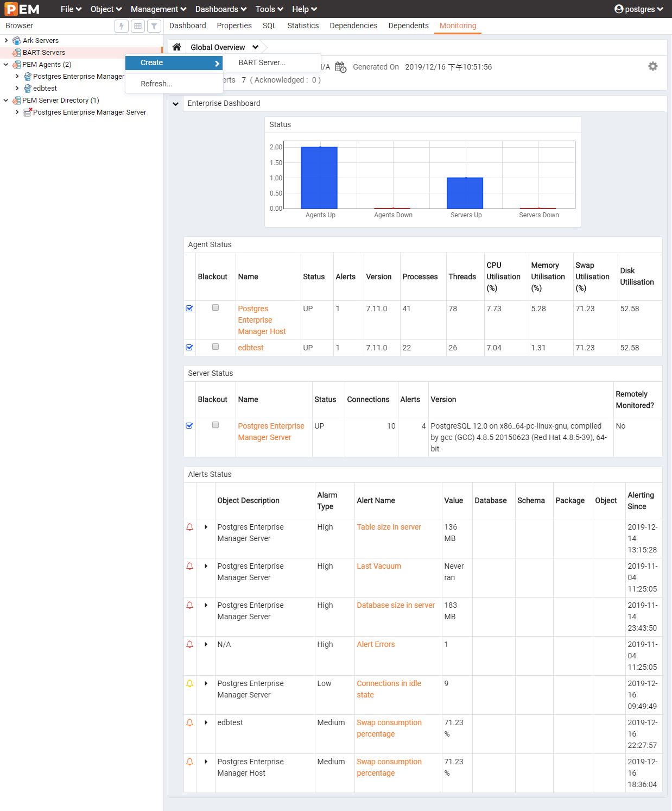Open Connections in idle state alert link

tap(389, 689)
